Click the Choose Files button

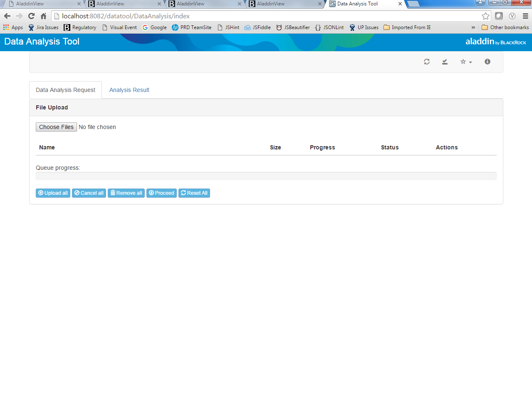[56, 127]
